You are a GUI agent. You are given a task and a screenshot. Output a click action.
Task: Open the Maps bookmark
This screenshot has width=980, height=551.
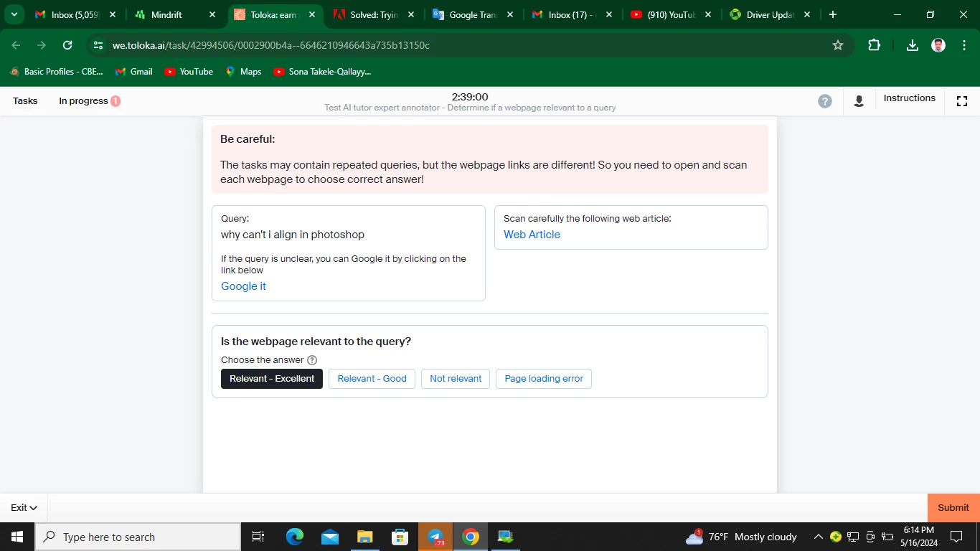(x=243, y=72)
